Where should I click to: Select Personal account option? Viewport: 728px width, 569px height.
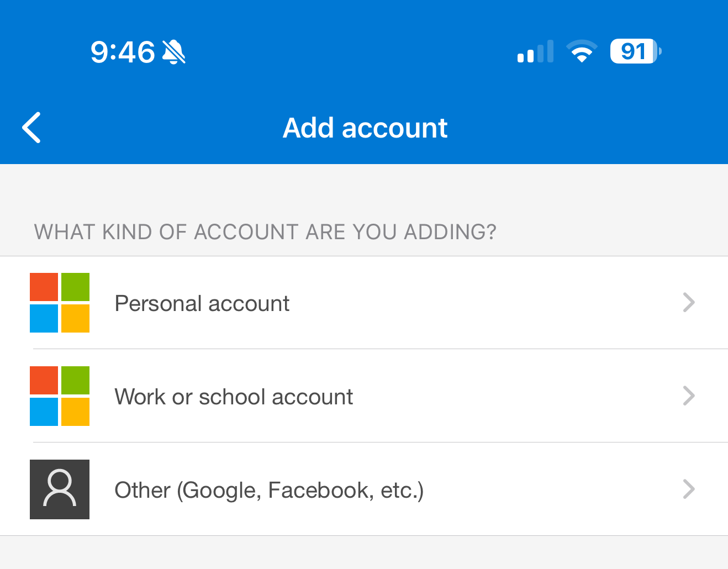click(364, 303)
